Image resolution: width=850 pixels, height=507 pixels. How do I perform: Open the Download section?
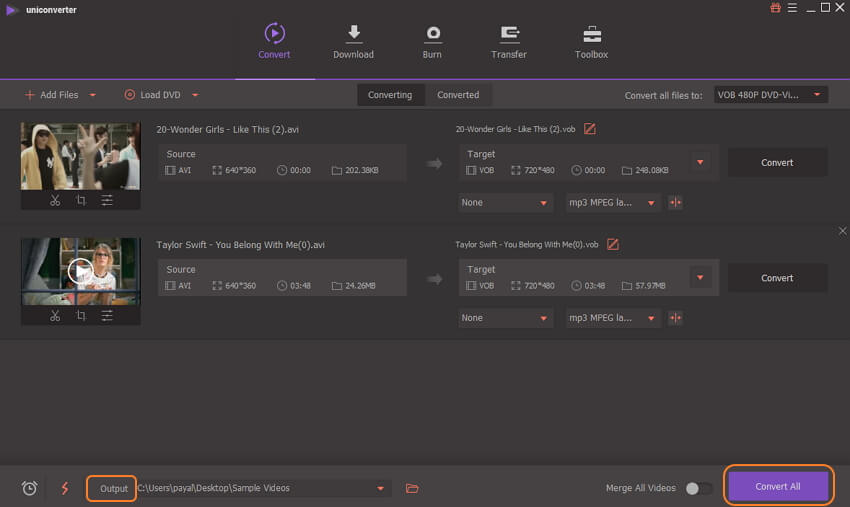pos(353,41)
